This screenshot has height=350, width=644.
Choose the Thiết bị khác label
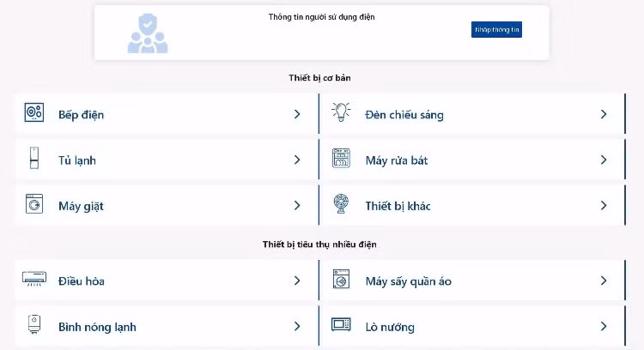[x=398, y=206]
